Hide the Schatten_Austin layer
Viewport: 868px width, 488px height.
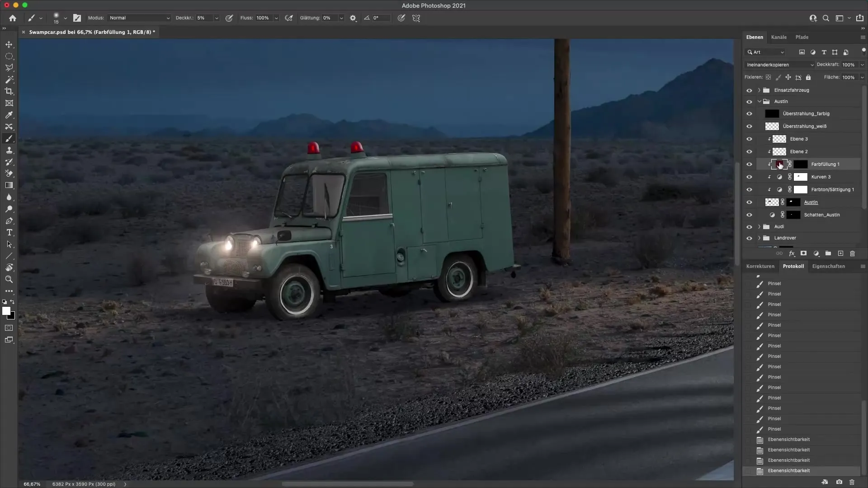pos(749,215)
